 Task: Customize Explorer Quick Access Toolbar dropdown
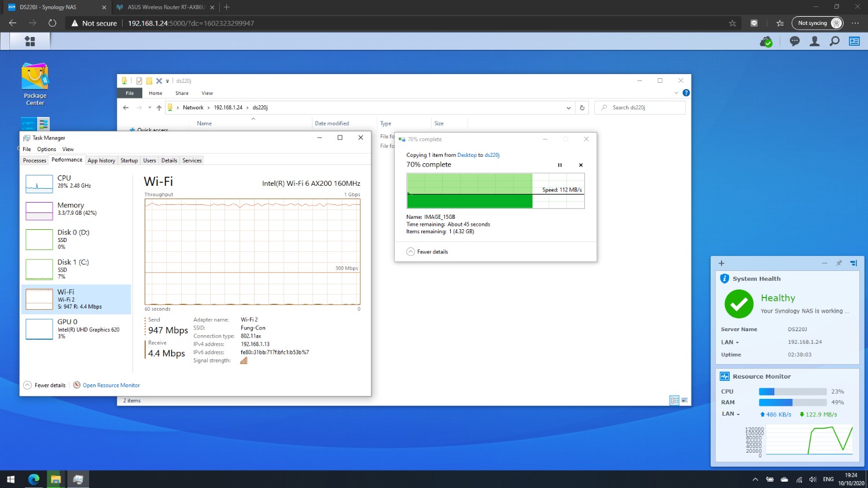point(167,81)
